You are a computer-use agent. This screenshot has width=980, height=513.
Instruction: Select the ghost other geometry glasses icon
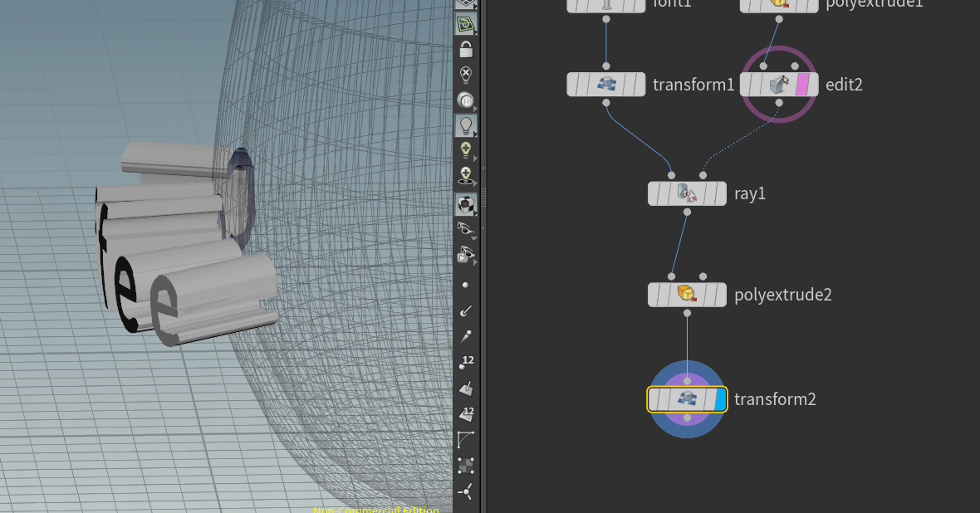[x=465, y=227]
